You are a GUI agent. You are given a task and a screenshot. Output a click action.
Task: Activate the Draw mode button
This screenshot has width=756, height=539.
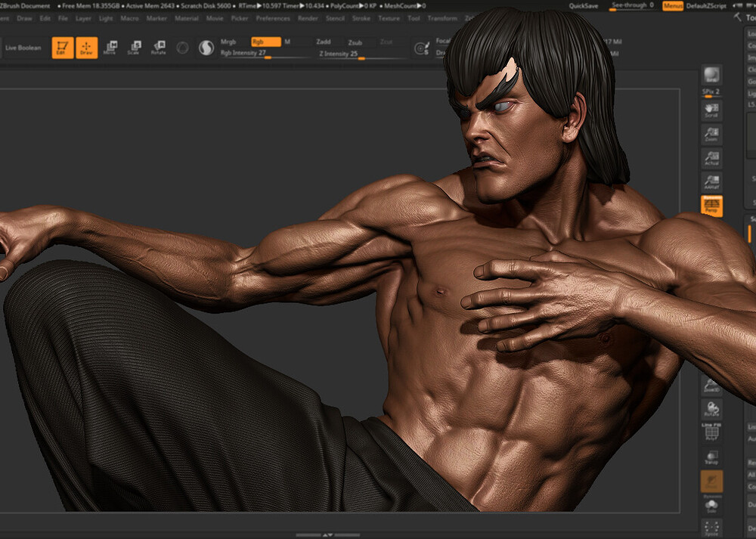pyautogui.click(x=87, y=48)
